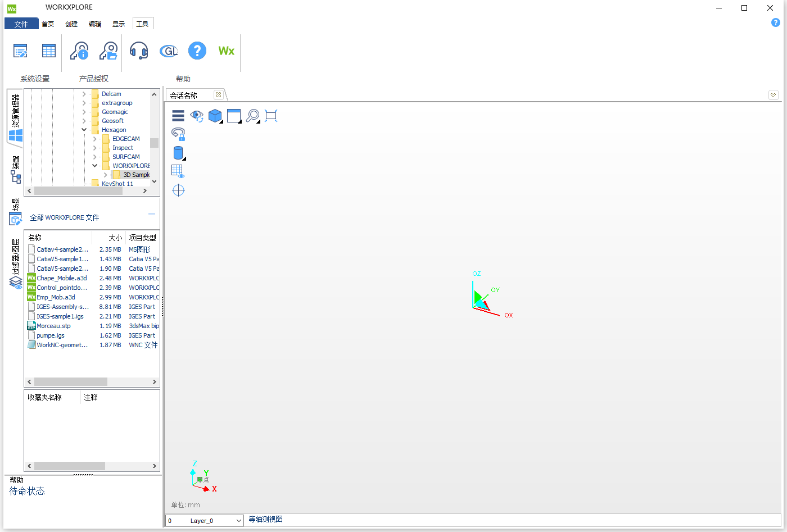Select file pumpe.igs
Image resolution: width=787 pixels, height=532 pixels.
pos(51,335)
